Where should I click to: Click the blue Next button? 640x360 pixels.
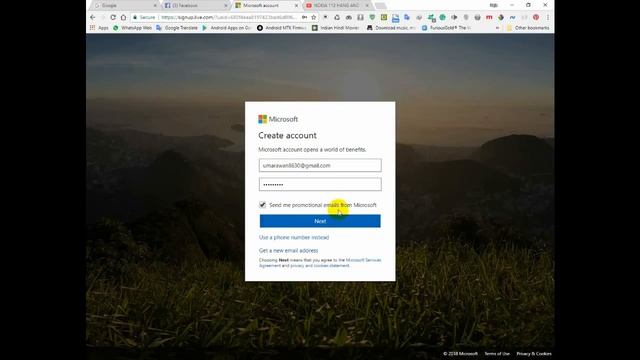[x=320, y=221]
